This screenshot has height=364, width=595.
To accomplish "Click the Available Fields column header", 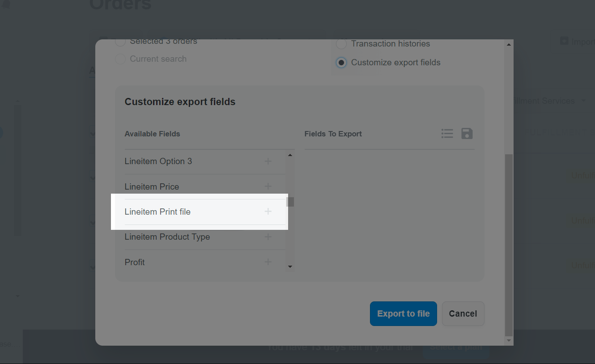I will pos(152,134).
